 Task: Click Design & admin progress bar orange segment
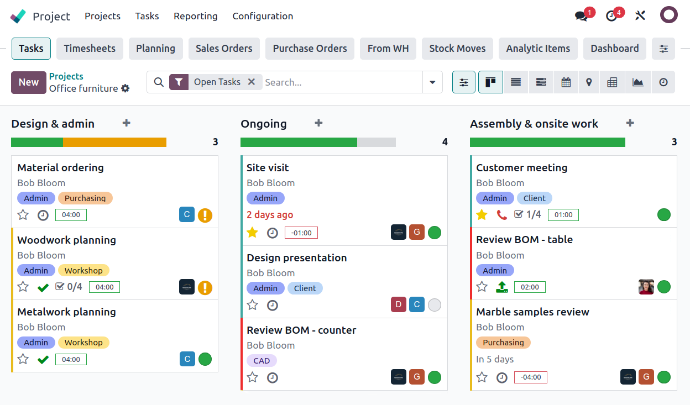point(128,142)
